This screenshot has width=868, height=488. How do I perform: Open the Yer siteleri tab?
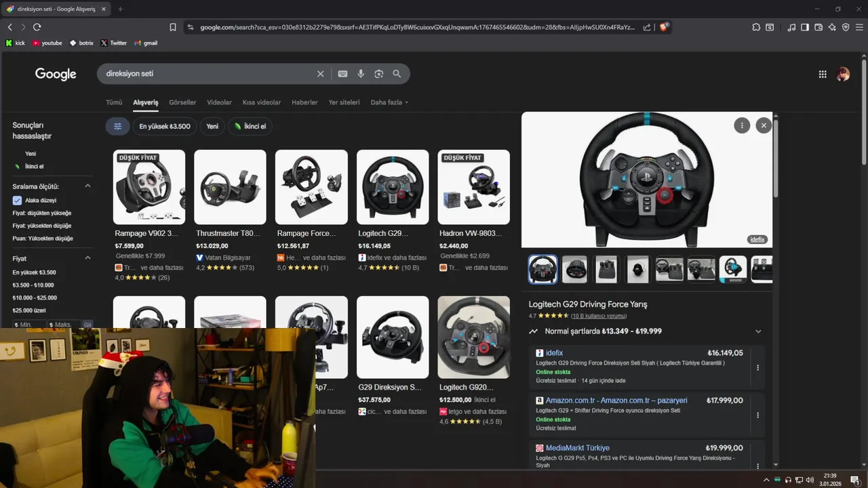tap(344, 102)
